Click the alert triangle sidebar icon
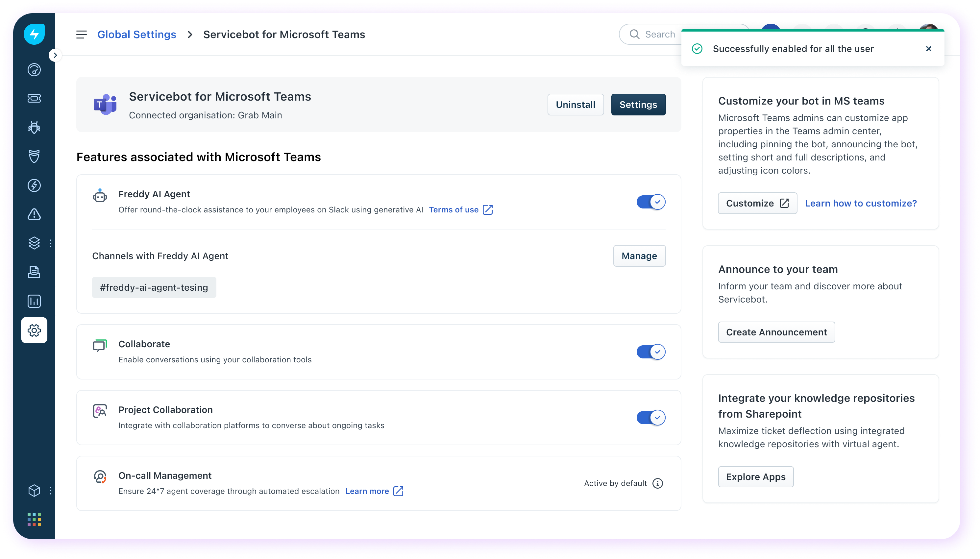 tap(34, 214)
